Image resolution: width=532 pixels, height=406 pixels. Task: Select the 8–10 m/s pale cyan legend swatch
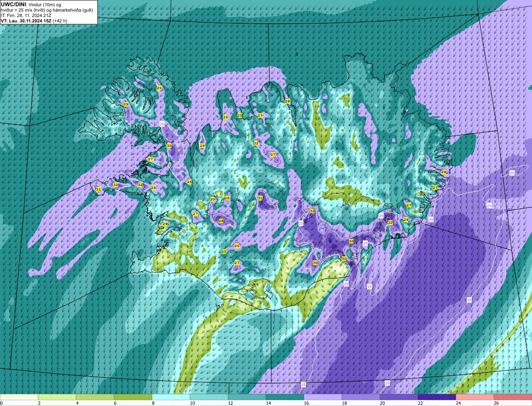coord(171,397)
